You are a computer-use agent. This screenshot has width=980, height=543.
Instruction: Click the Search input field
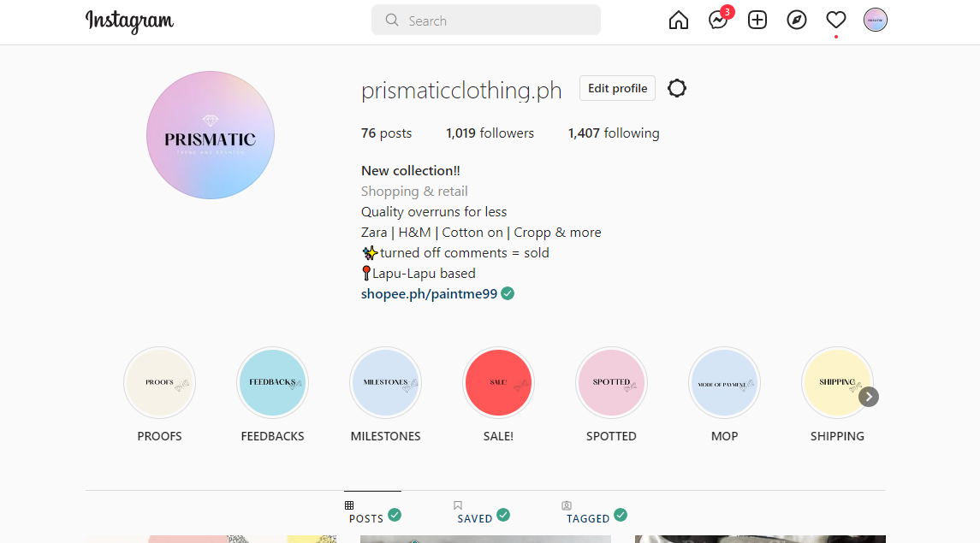486,21
